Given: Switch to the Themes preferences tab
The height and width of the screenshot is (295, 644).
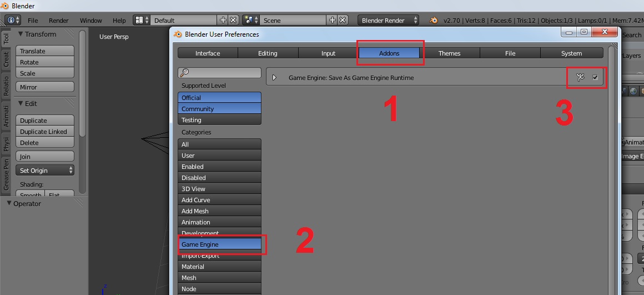Looking at the screenshot, I should pyautogui.click(x=449, y=53).
